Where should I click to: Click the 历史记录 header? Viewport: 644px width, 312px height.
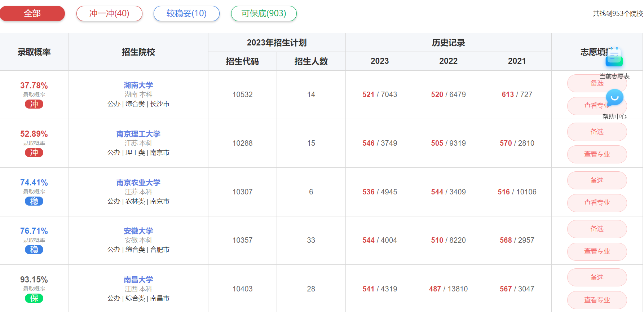(x=448, y=43)
